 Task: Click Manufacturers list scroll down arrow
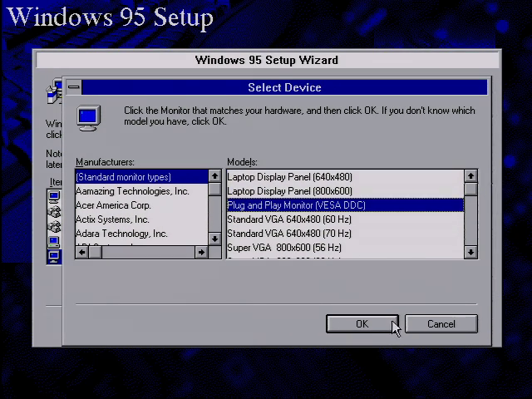[x=214, y=239]
